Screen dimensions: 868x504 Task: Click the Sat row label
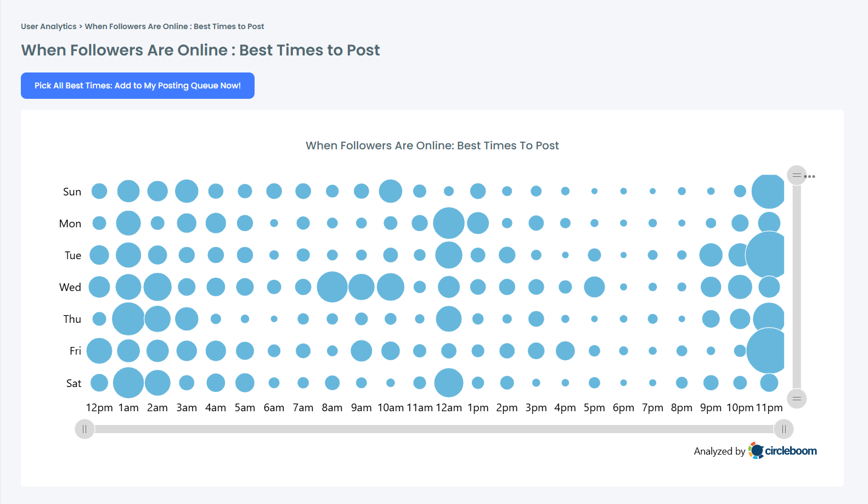pyautogui.click(x=74, y=383)
